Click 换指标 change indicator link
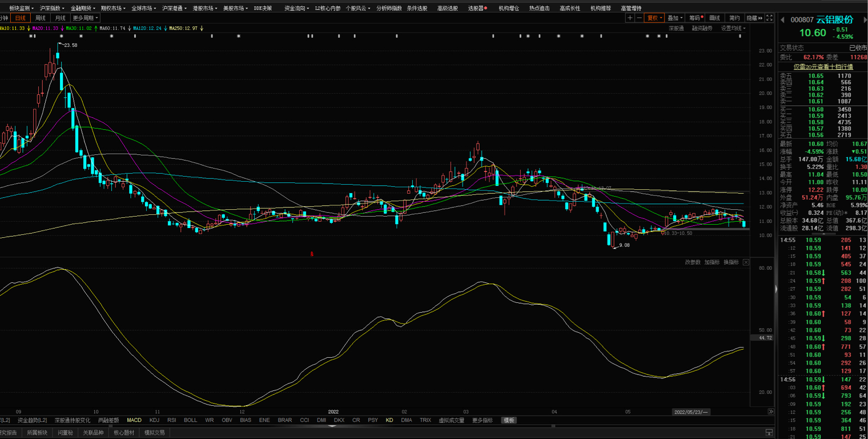This screenshot has height=439, width=868. click(731, 262)
